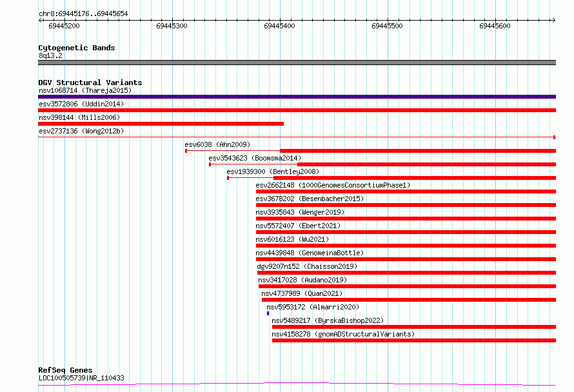The height and width of the screenshot is (392, 574).
Task: Select the thin esv2737136 Wong2012b line
Action: click(x=297, y=137)
